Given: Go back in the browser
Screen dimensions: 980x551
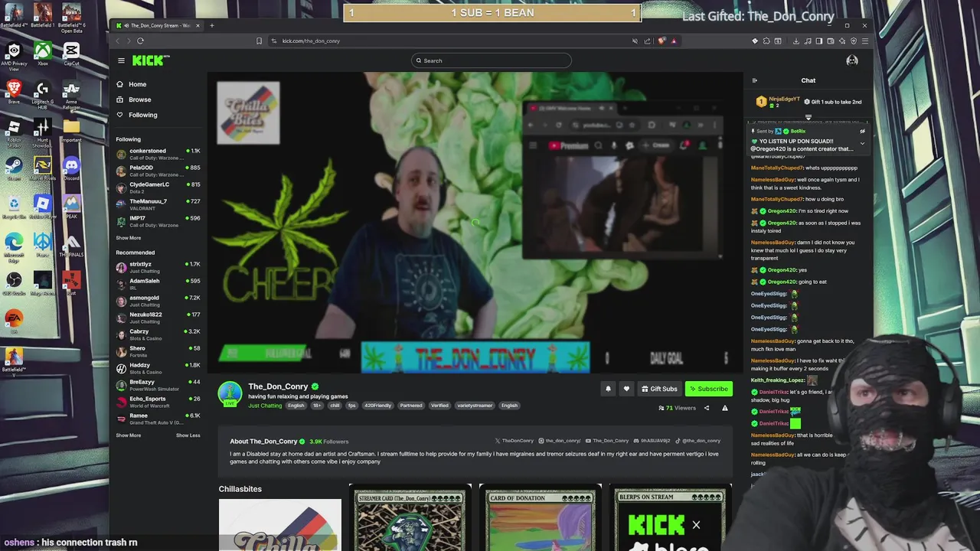Looking at the screenshot, I should pyautogui.click(x=118, y=41).
